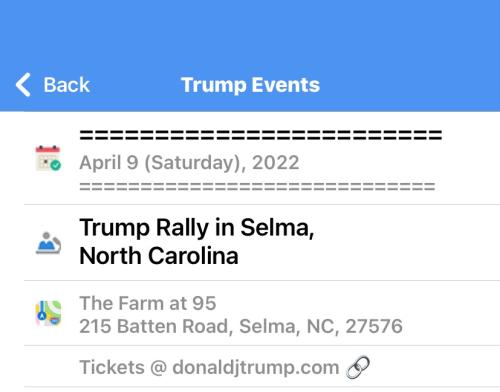This screenshot has height=392, width=500.
Task: Tap the rally crowd icon
Action: click(48, 243)
